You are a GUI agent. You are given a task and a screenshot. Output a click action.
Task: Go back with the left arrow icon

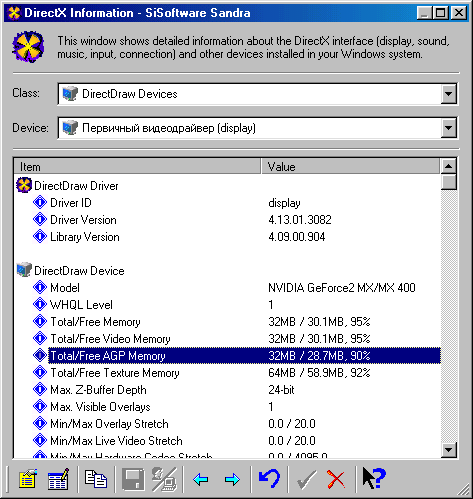pyautogui.click(x=201, y=480)
